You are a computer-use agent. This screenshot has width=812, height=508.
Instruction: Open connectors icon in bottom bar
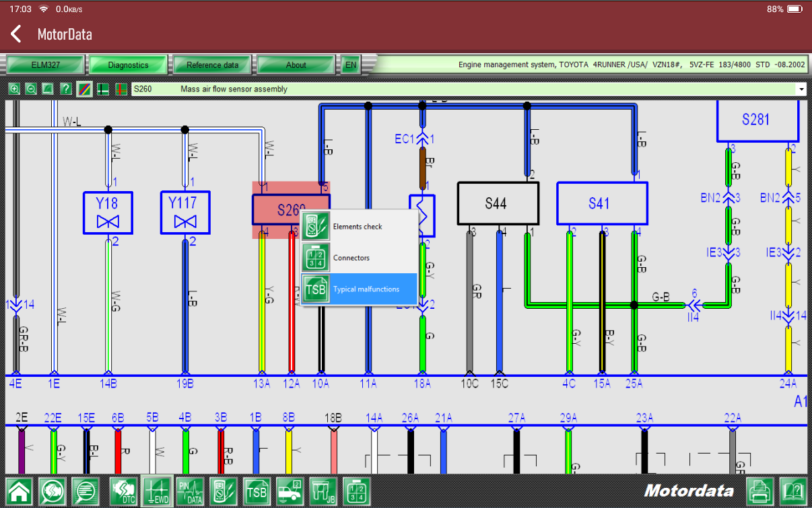coord(357,491)
